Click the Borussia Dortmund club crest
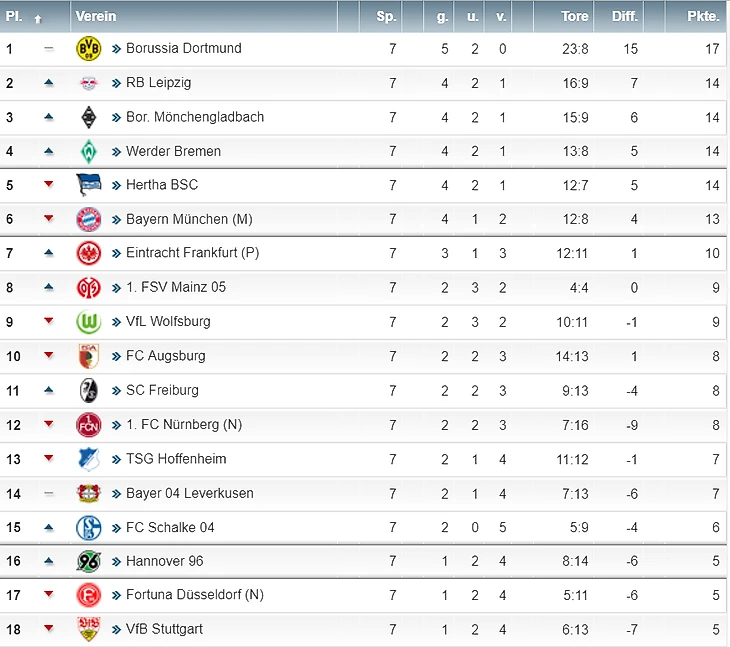 point(89,49)
